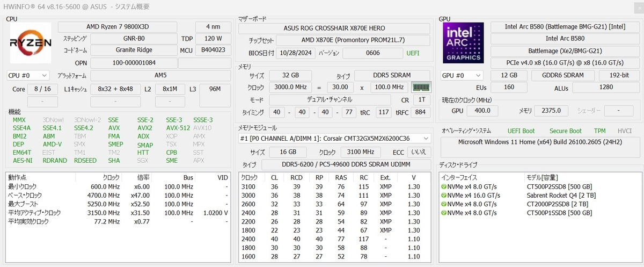Click the Windows 11 Home build field
This screenshot has height=267, width=644.
541,147
